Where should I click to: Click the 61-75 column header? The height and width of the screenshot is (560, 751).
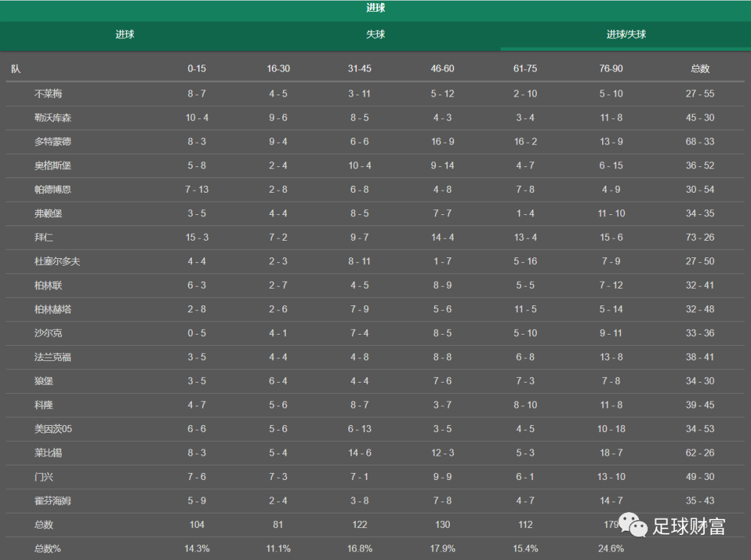[526, 68]
